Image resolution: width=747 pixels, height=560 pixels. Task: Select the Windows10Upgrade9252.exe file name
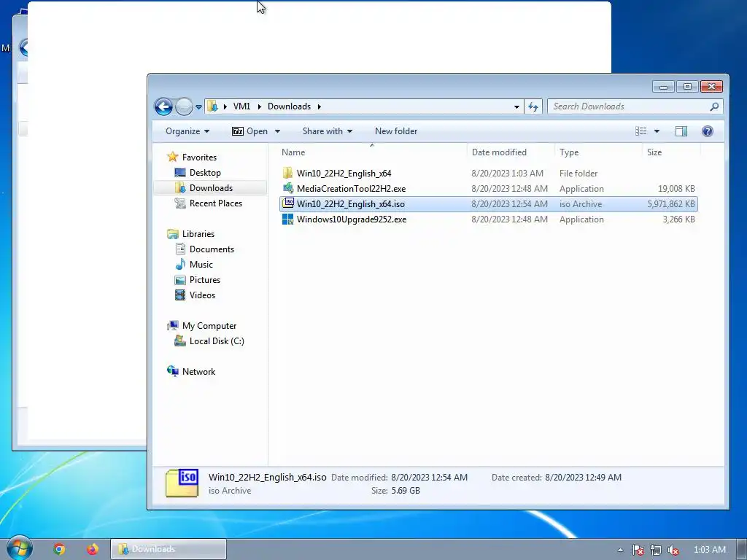[x=352, y=219]
